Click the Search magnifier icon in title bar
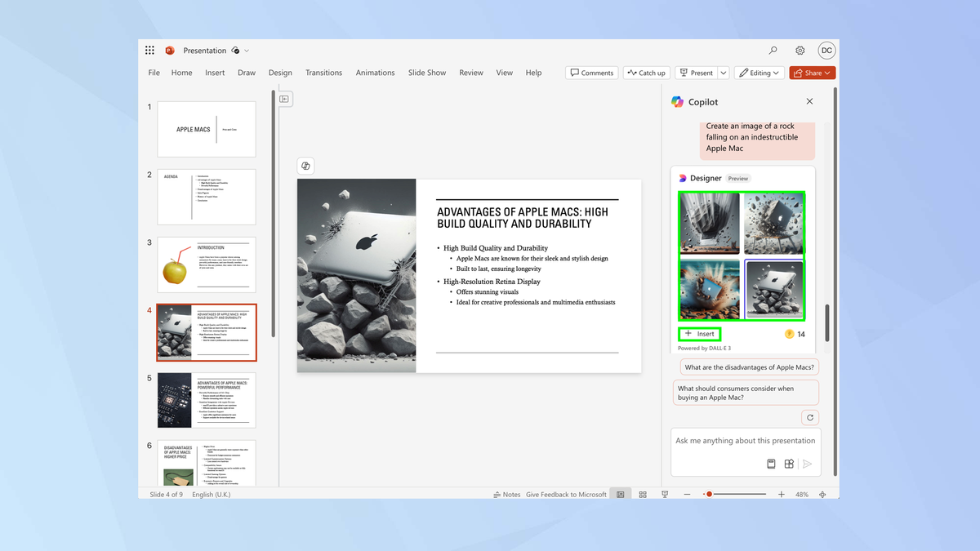This screenshot has width=980, height=551. tap(773, 50)
